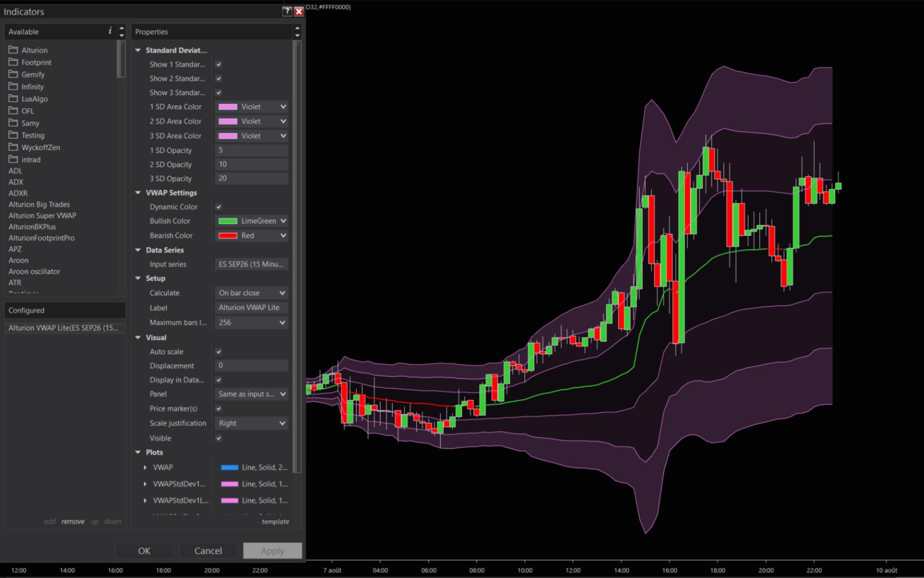Click the Label Alturion VWAP Lite field

tap(252, 307)
